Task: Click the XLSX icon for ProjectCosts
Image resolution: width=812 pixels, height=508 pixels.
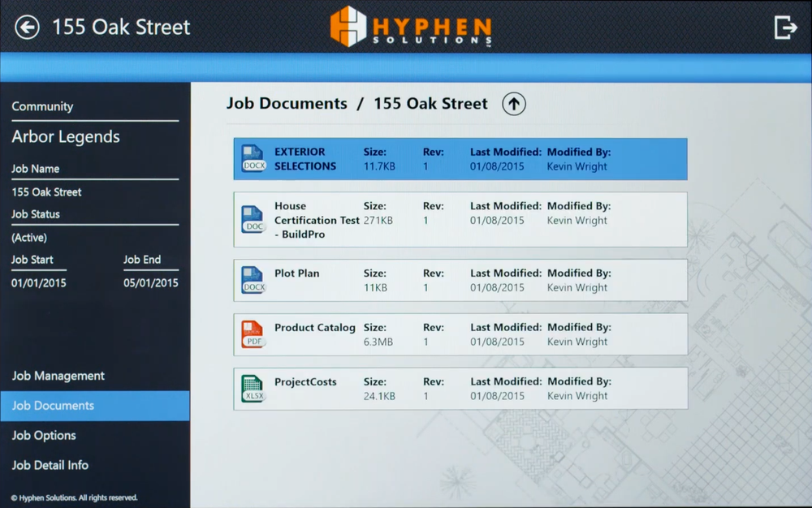Action: tap(253, 389)
